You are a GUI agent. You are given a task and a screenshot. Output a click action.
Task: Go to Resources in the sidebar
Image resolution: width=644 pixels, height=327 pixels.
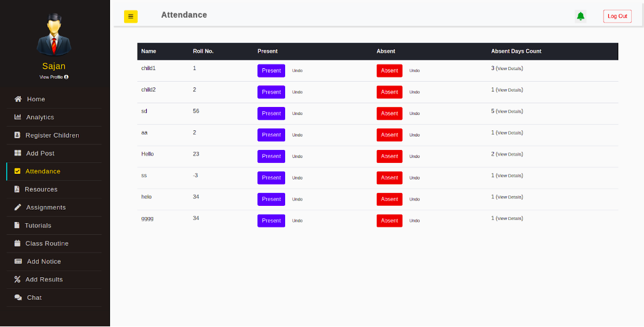tap(41, 189)
